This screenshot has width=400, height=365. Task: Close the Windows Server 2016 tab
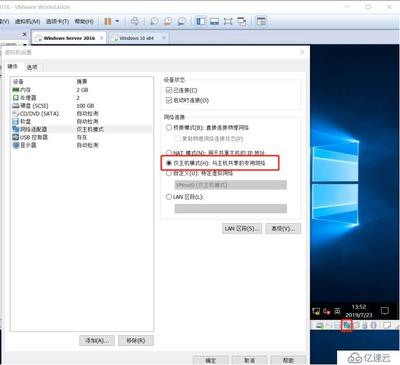pyautogui.click(x=101, y=38)
